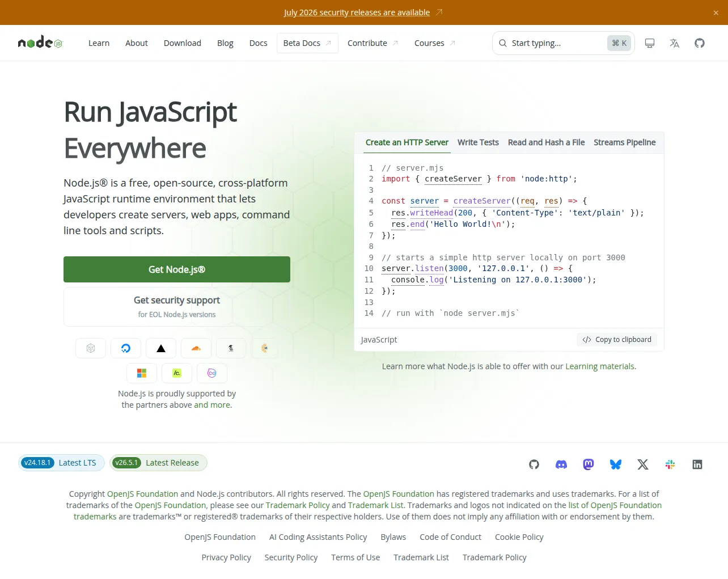Open the Security Policy link
This screenshot has width=728, height=579.
coord(291,557)
